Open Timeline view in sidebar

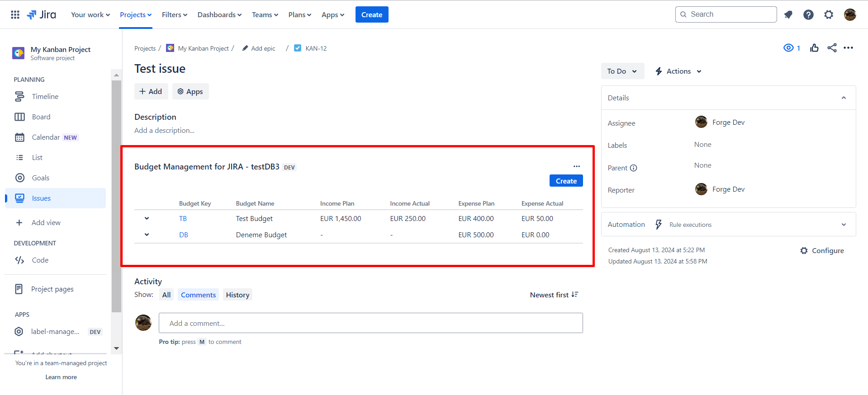pos(55,97)
